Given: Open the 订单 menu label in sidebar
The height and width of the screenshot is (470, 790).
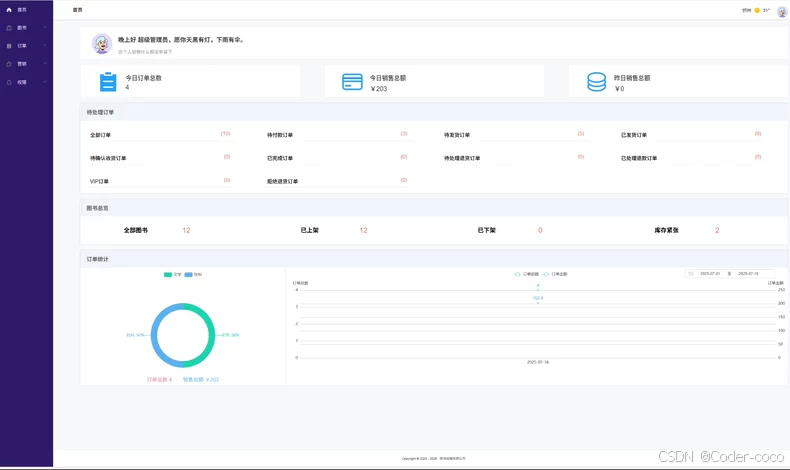Looking at the screenshot, I should (x=22, y=46).
